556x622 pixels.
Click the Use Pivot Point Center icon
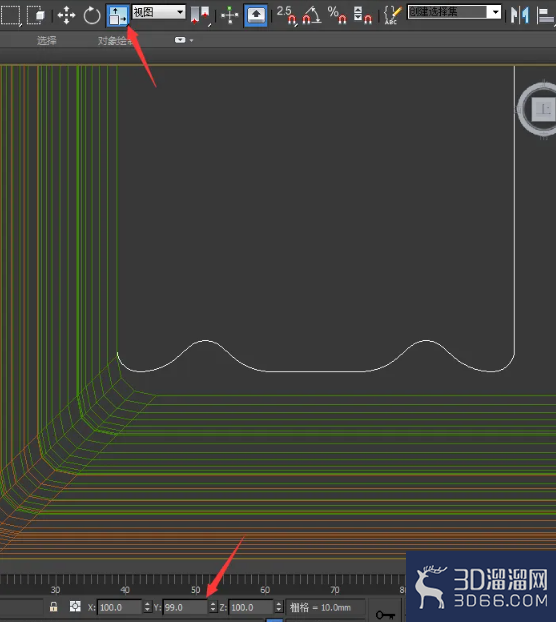[200, 15]
